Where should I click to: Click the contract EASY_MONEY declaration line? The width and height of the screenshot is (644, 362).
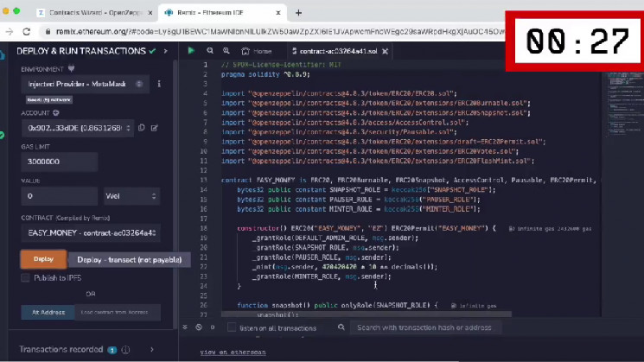point(409,180)
